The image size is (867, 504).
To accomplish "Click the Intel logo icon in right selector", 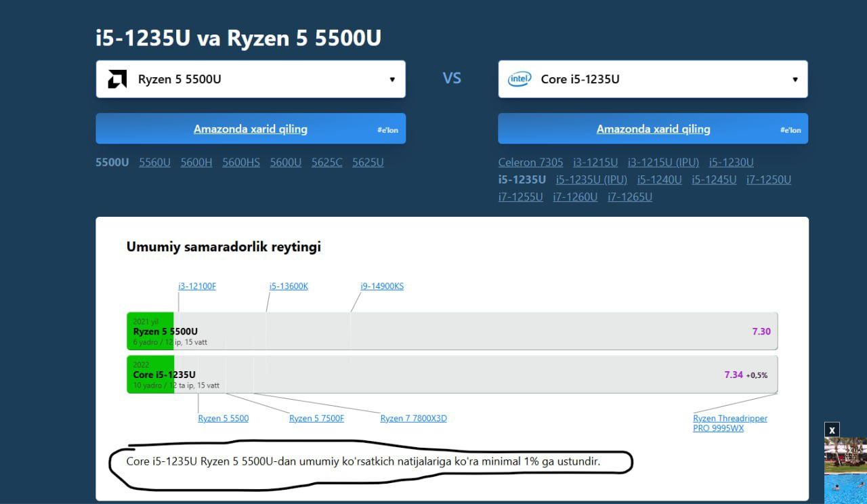I will (x=520, y=79).
